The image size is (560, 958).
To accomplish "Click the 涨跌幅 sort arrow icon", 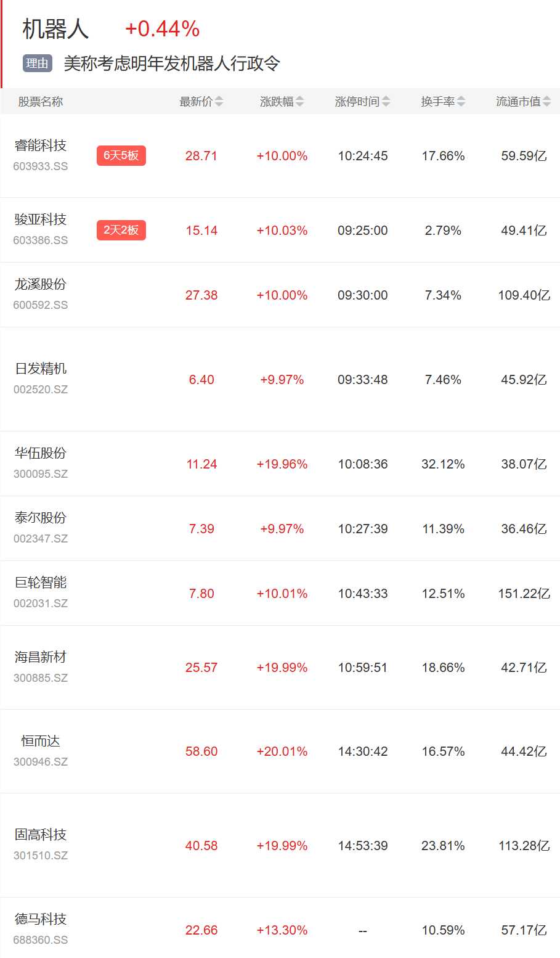I will coord(300,102).
